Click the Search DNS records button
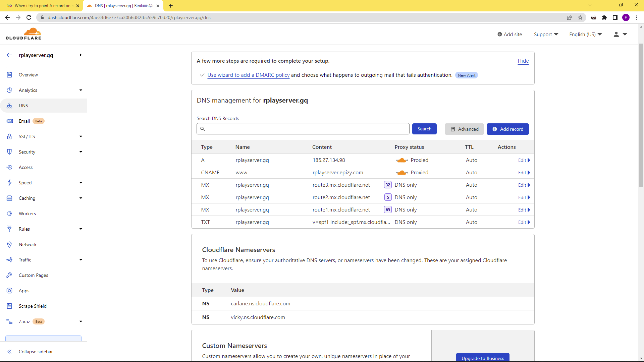Screen dimensions: 644x362 coord(424,129)
